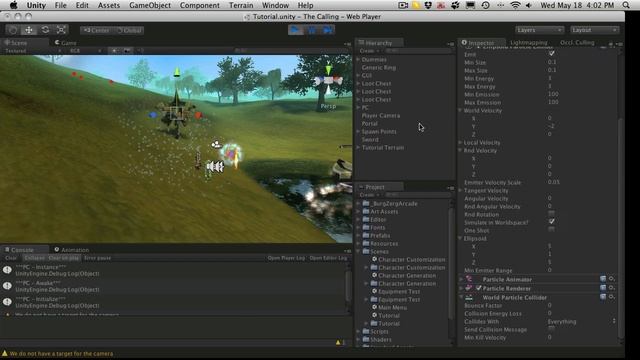Open the Component menu
Screen dimensions: 640x360
[x=200, y=5]
